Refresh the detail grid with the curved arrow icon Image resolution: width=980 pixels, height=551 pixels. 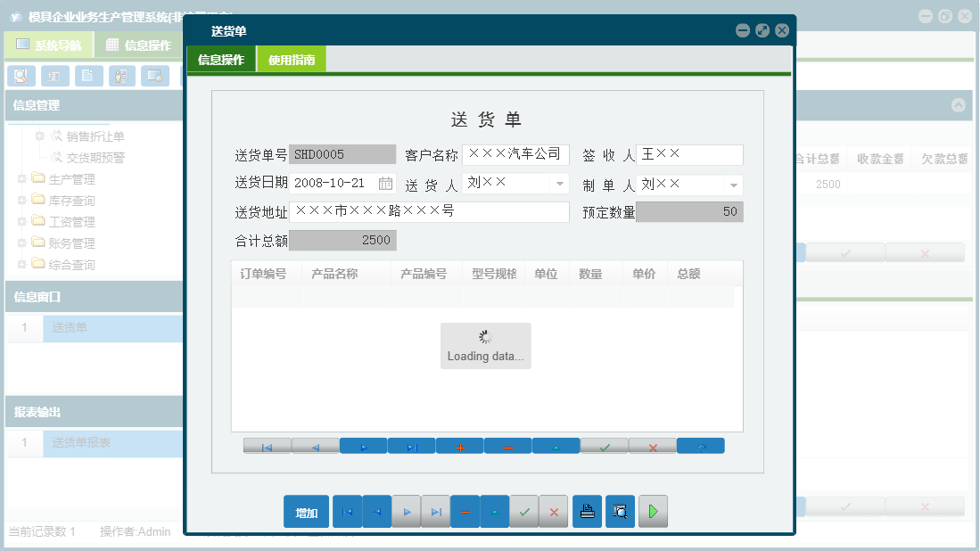click(701, 446)
